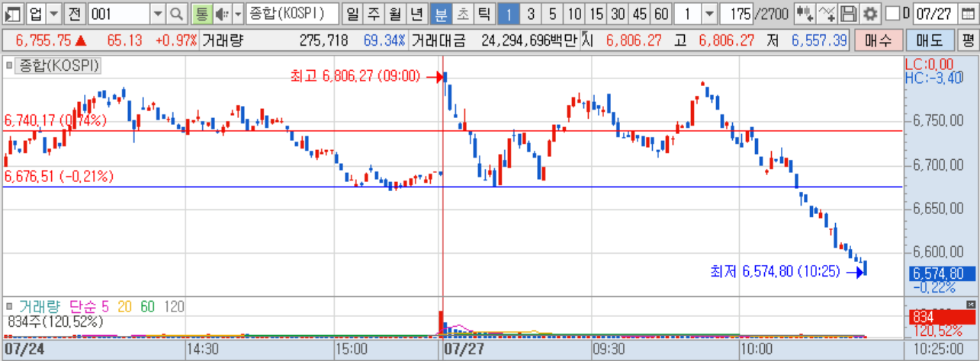This screenshot has width=980, height=361.
Task: Click the add line indicator icon
Action: [x=827, y=13]
